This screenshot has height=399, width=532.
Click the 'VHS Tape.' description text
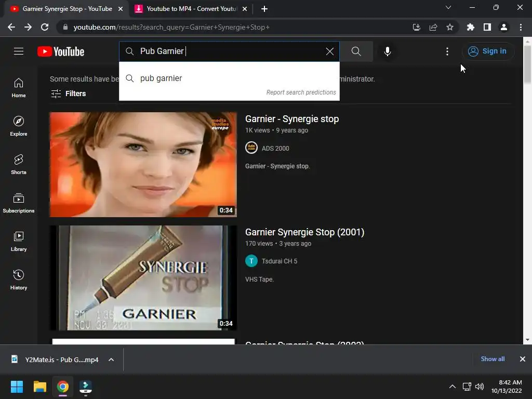(259, 279)
